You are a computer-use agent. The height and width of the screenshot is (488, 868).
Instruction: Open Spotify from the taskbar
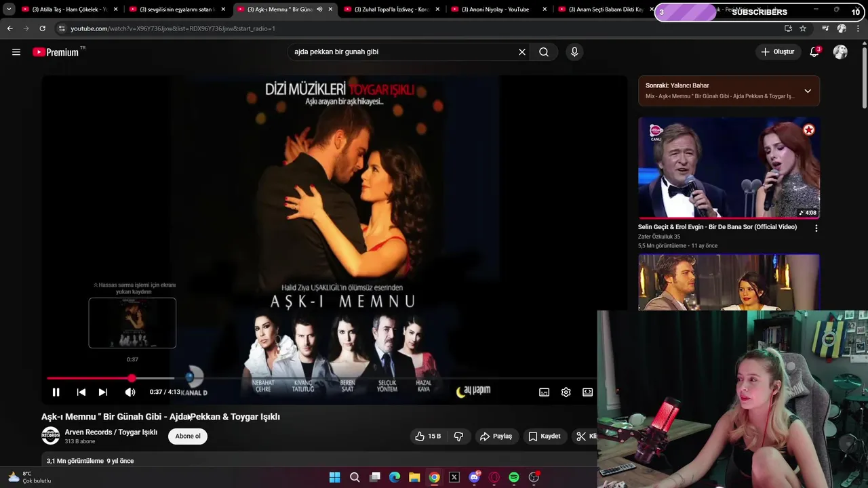tap(514, 477)
